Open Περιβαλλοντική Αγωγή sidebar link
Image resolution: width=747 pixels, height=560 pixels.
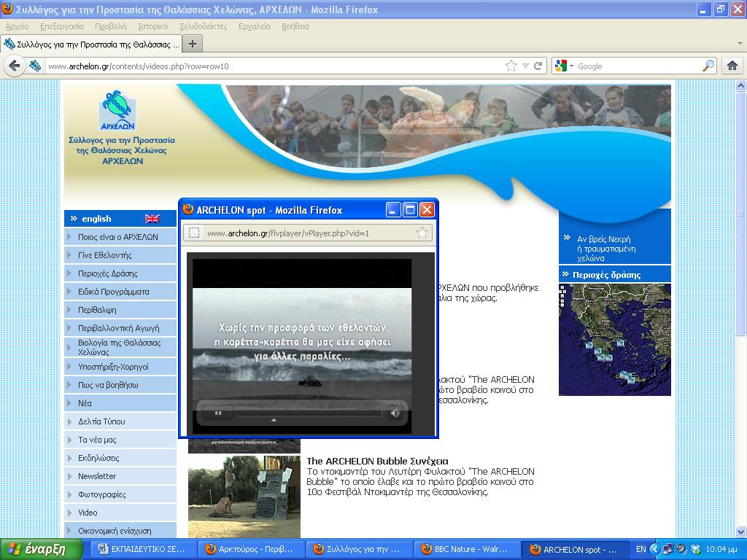(120, 327)
